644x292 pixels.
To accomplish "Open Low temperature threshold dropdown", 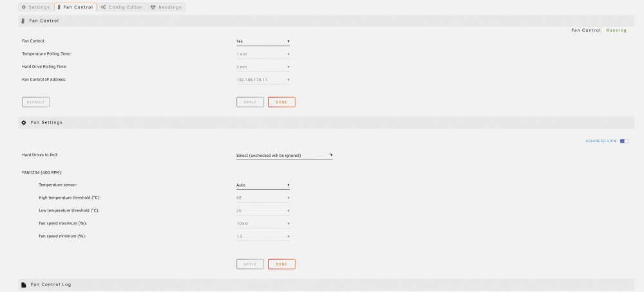I will pos(263,211).
